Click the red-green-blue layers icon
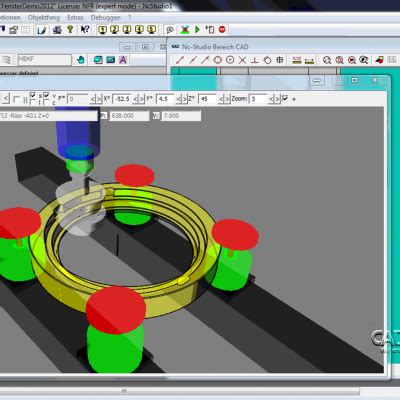This screenshot has width=400, height=400. (x=379, y=60)
